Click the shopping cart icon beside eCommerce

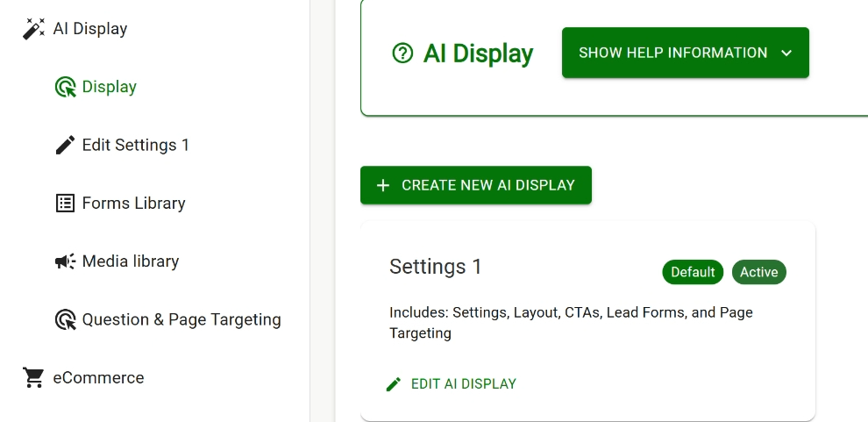33,378
